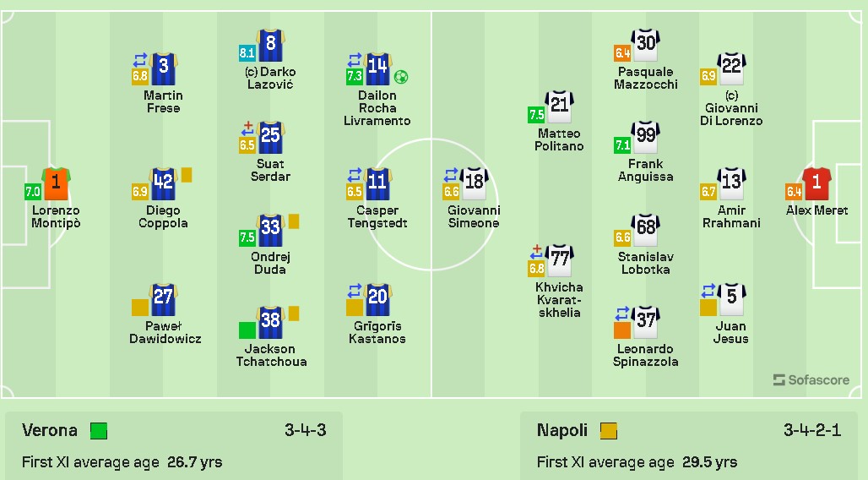
Task: Click the substitution arrows next to Simeone's shirt
Action: (x=451, y=175)
